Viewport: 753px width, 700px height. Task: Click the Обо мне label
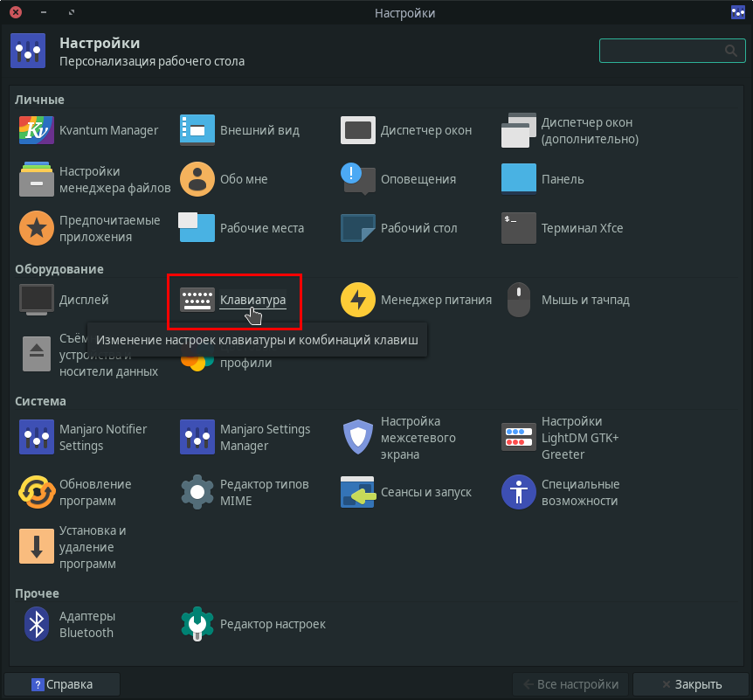point(244,179)
